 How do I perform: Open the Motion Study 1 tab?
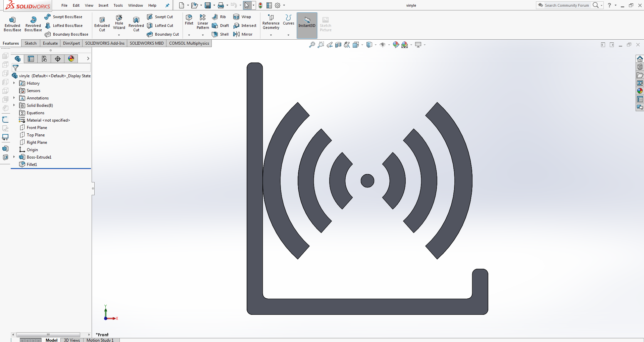coord(100,340)
